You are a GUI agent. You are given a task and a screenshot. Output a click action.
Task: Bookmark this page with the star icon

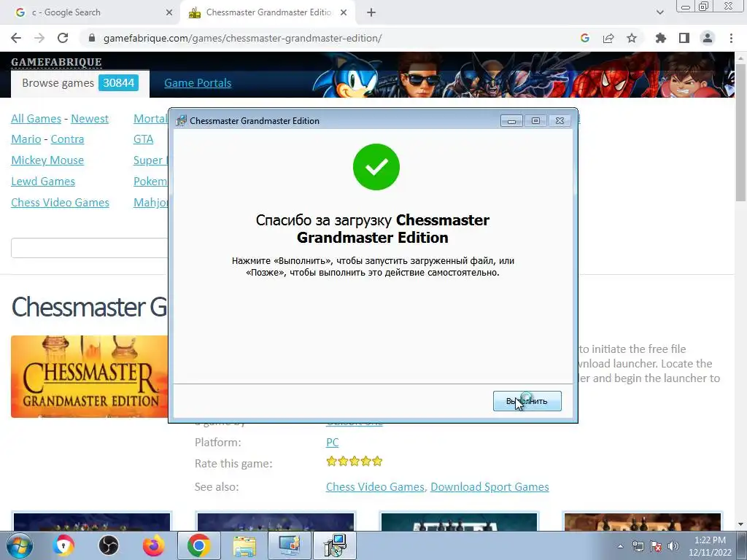tap(632, 38)
